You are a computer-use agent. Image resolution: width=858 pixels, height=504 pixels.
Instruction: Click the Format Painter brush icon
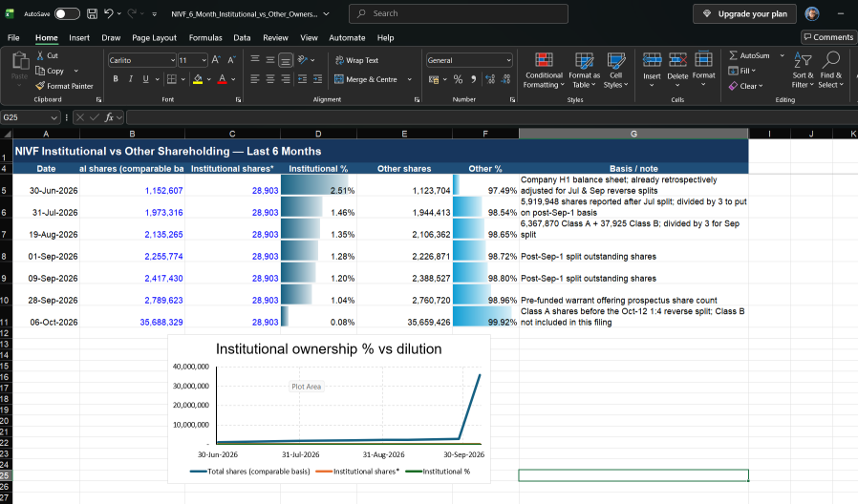pyautogui.click(x=40, y=86)
